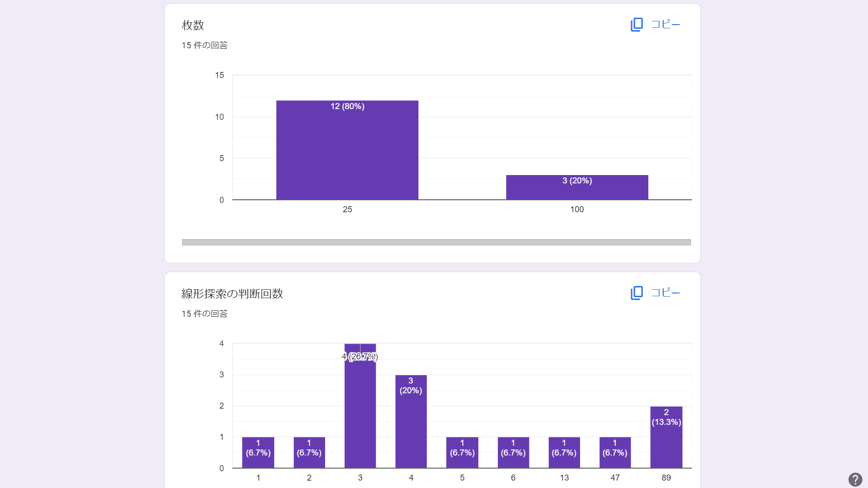This screenshot has width=868, height=488.
Task: Select the bar above x-axis label 5
Action: (462, 452)
